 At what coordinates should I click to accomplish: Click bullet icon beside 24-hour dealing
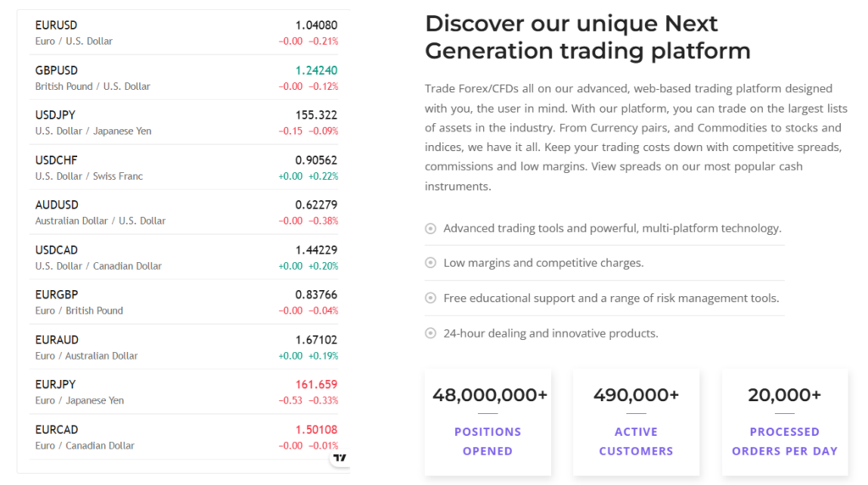(x=431, y=333)
